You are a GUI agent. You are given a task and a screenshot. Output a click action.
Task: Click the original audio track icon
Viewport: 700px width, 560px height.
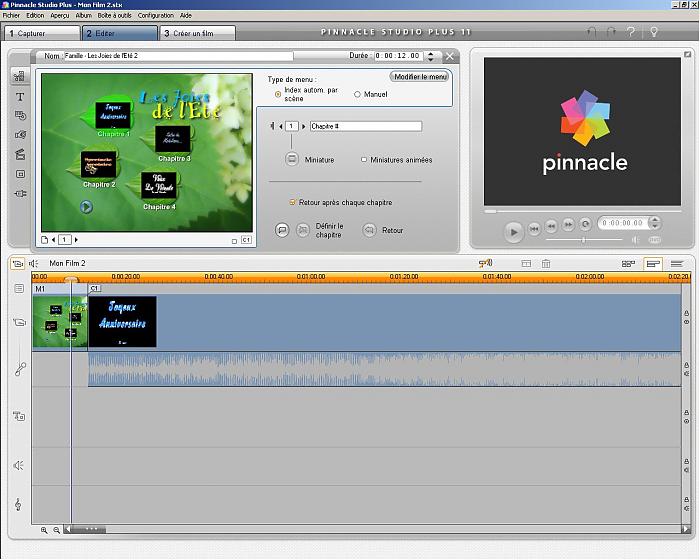[20, 368]
